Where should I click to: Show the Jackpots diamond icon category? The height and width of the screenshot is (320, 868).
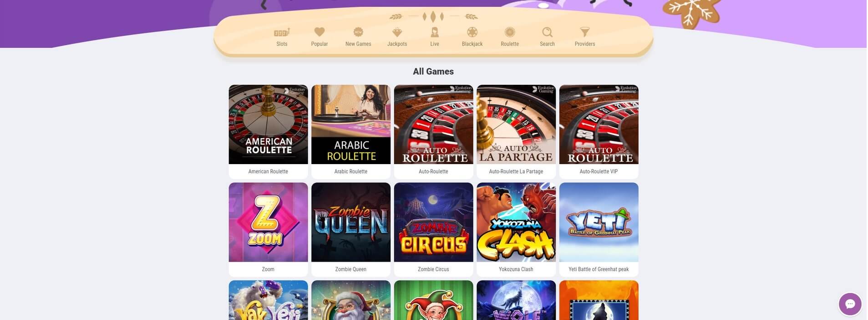(x=397, y=32)
